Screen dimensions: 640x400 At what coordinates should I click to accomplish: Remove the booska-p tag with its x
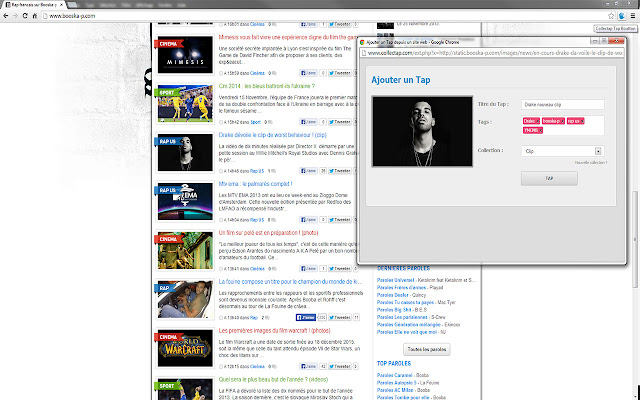pyautogui.click(x=562, y=121)
